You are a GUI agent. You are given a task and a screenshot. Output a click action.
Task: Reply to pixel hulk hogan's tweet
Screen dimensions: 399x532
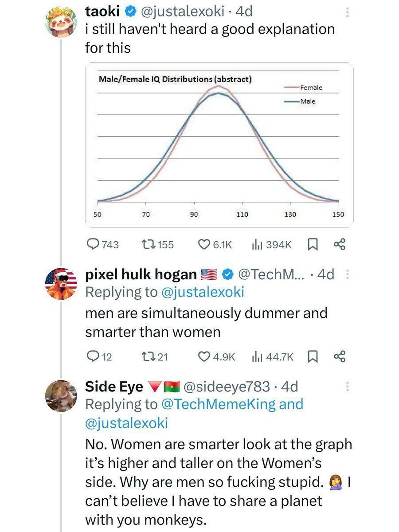point(99,356)
